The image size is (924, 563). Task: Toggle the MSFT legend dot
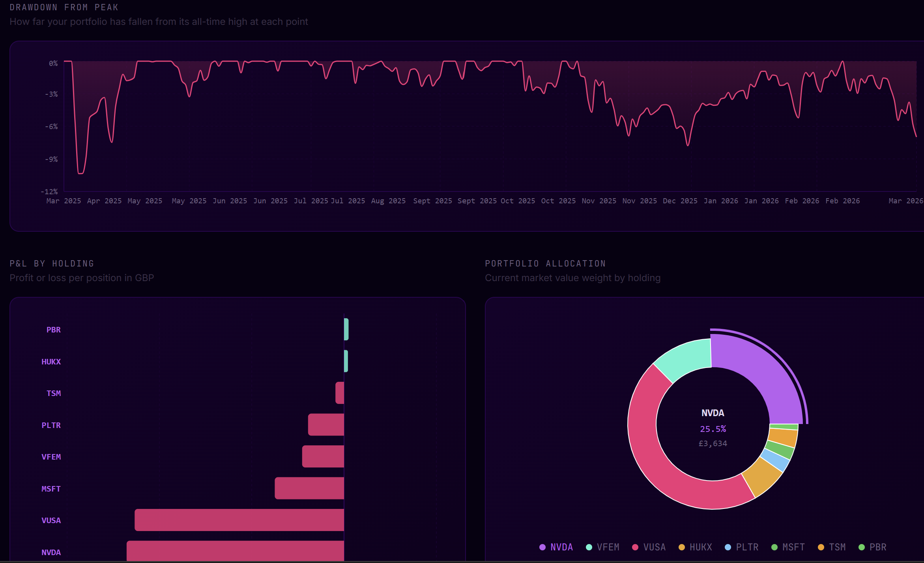[x=774, y=547]
